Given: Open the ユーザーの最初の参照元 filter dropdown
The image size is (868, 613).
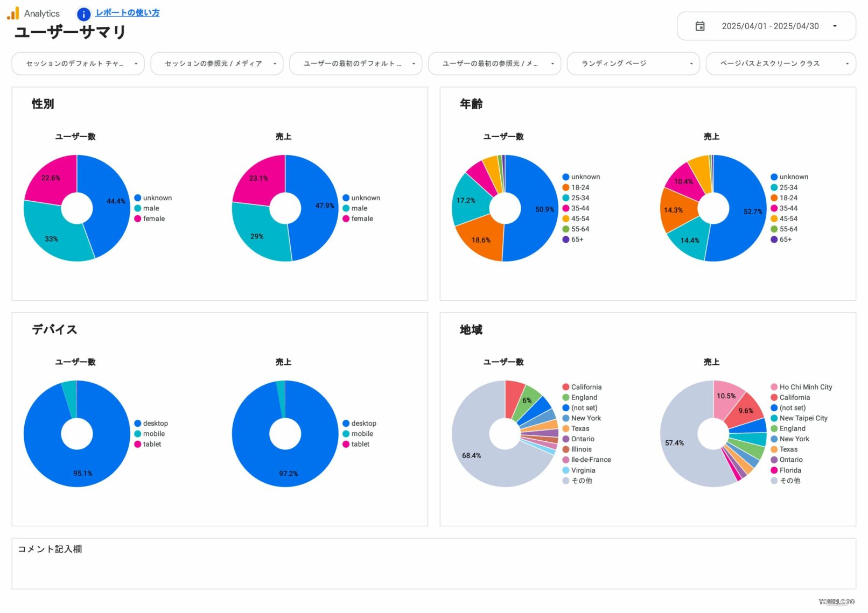Looking at the screenshot, I should point(494,64).
